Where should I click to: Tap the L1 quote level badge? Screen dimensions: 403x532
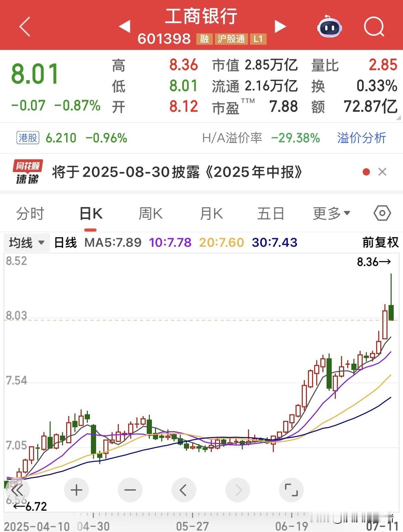pos(258,39)
